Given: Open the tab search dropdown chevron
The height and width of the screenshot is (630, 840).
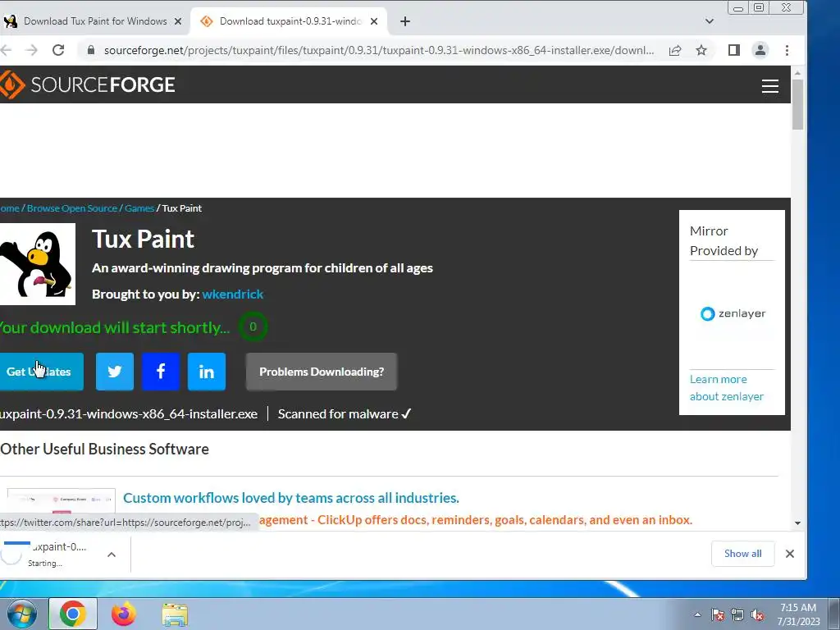Looking at the screenshot, I should point(710,21).
